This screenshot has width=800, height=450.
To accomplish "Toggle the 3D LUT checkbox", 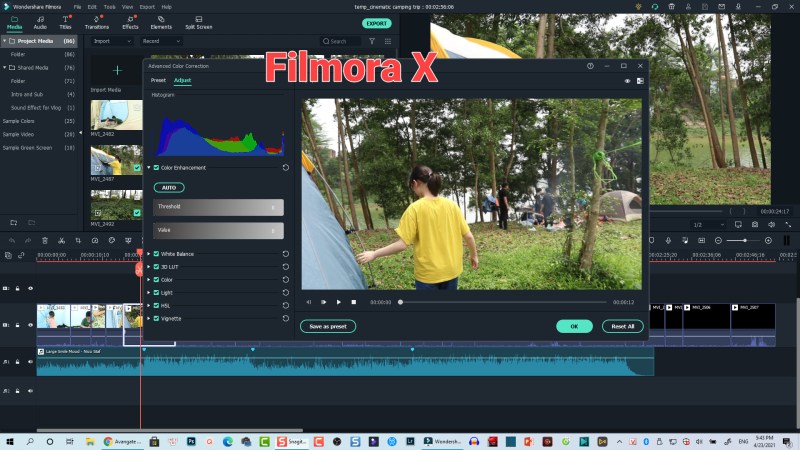I will pyautogui.click(x=156, y=267).
